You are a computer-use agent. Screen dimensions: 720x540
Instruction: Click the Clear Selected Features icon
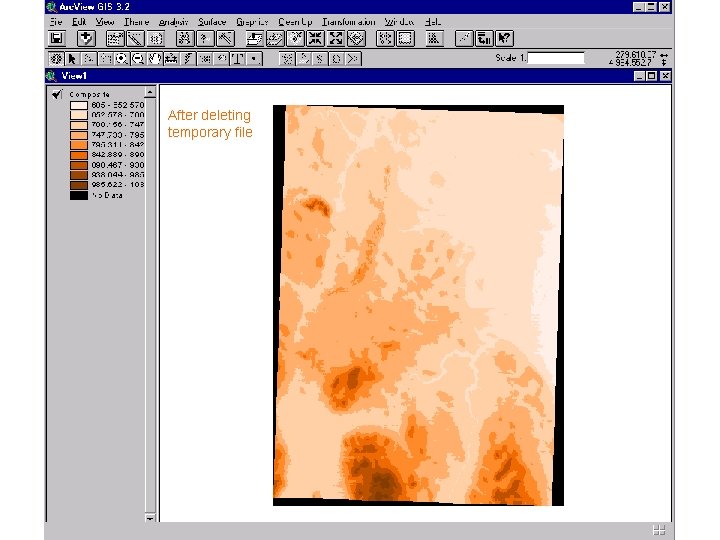405,38
